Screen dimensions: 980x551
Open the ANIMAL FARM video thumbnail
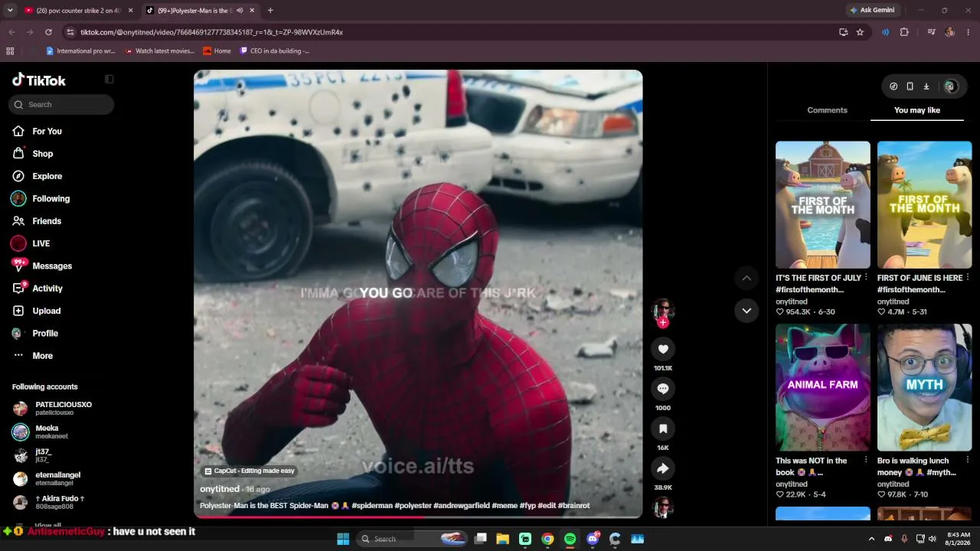tap(823, 387)
